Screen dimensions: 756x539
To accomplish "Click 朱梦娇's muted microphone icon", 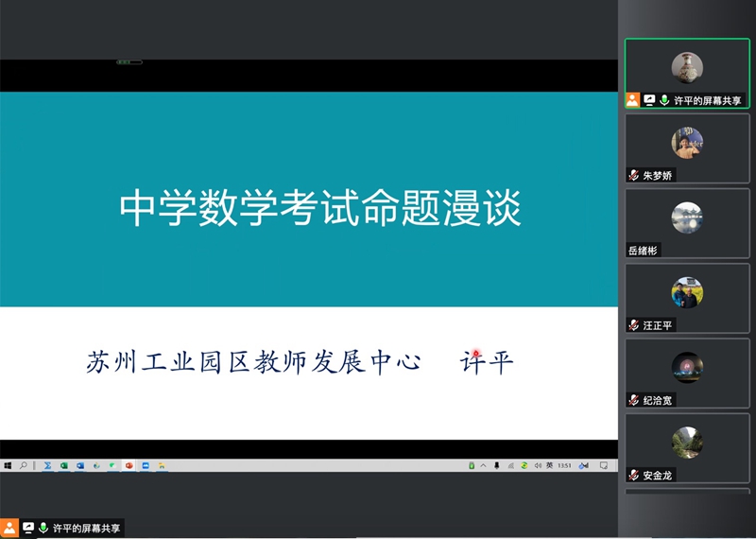I will (634, 175).
